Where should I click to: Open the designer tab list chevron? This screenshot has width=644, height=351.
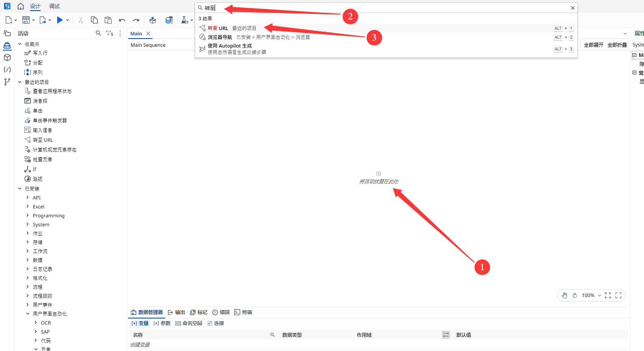[x=625, y=34]
